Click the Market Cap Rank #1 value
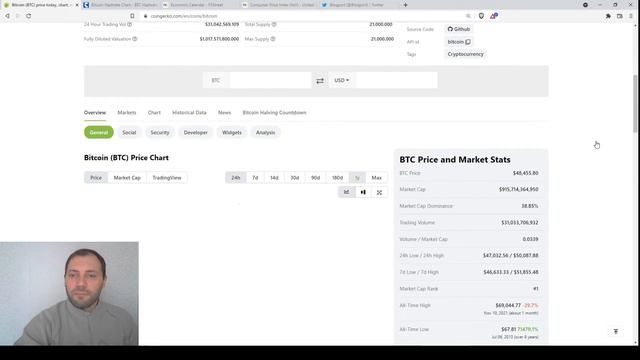Image resolution: width=640 pixels, height=360 pixels. click(536, 289)
